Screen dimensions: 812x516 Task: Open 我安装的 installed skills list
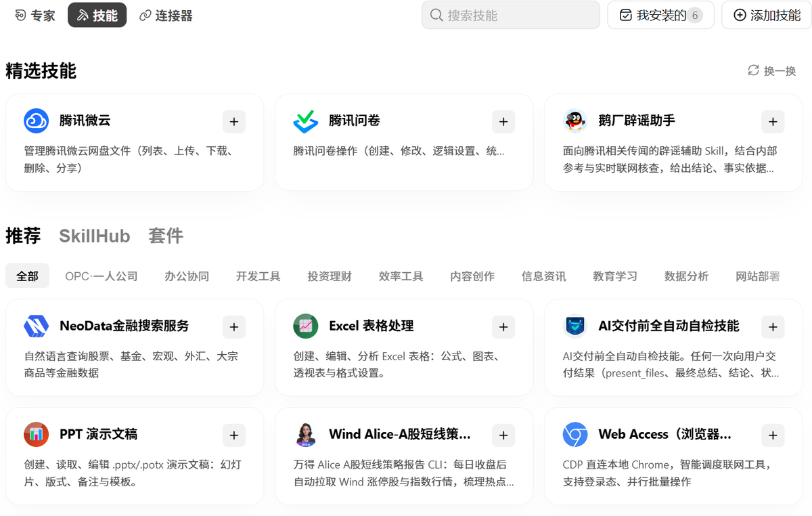pos(661,15)
